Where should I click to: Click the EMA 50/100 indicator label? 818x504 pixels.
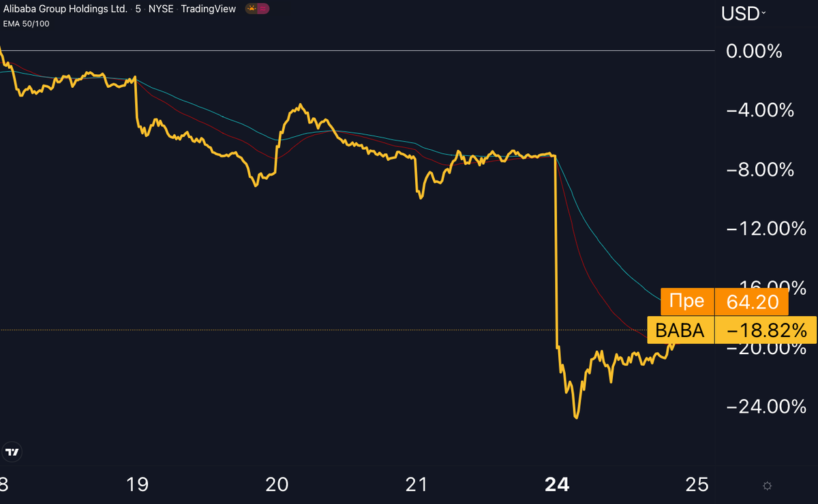26,23
